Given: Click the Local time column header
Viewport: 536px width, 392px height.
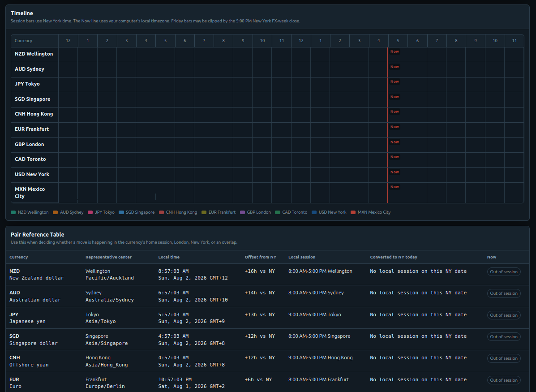Looking at the screenshot, I should click(x=169, y=257).
